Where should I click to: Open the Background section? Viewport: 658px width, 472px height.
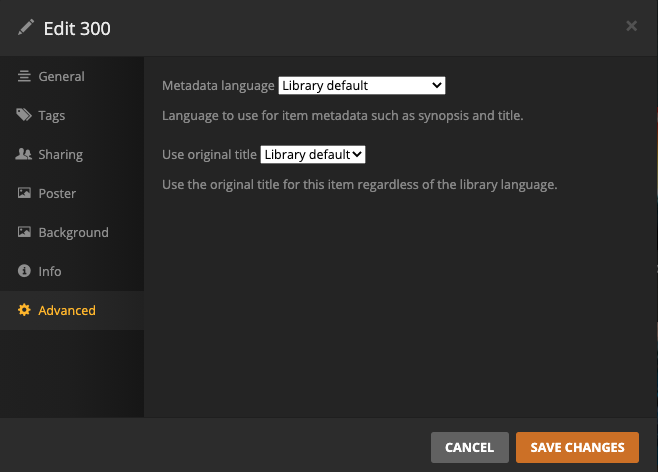(72, 232)
